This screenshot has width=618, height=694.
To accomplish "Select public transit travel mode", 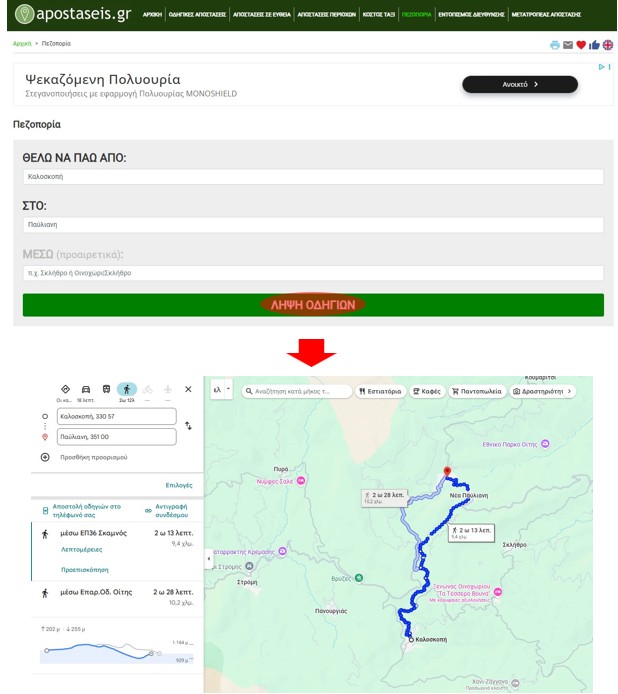I will pyautogui.click(x=106, y=389).
